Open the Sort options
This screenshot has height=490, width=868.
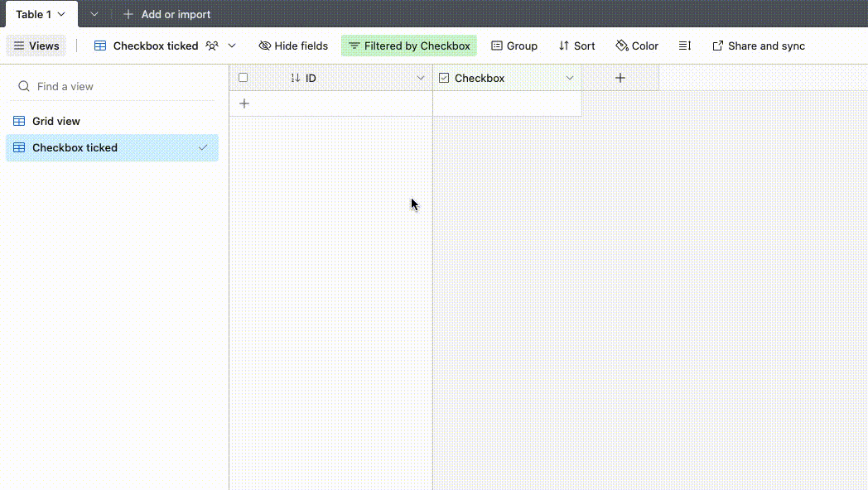point(576,46)
